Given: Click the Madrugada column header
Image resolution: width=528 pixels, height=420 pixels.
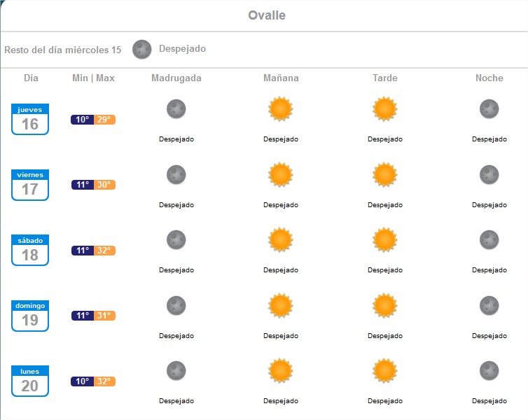Looking at the screenshot, I should coord(176,78).
